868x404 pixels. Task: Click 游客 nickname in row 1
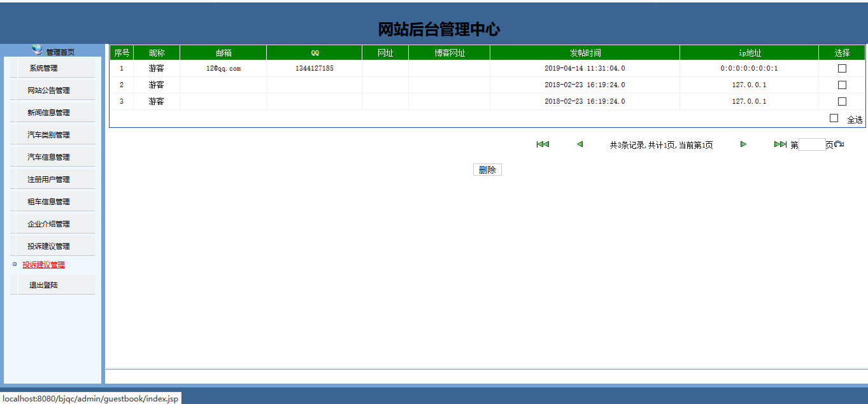157,68
